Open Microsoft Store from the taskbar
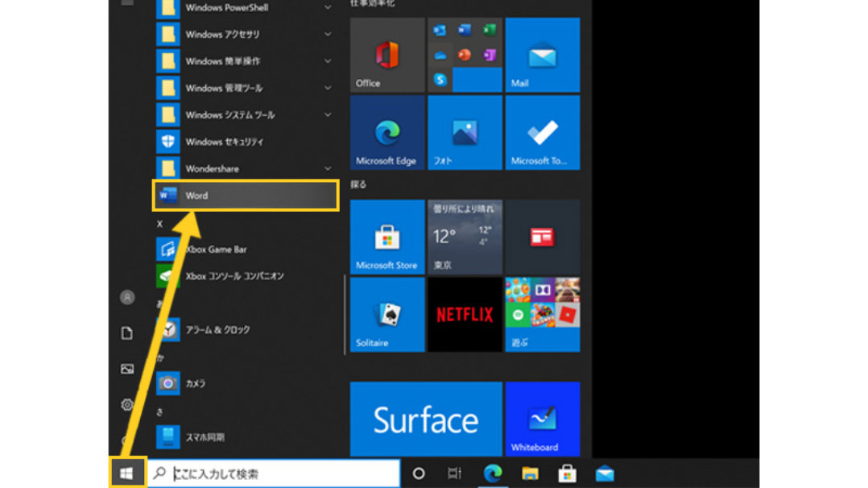The height and width of the screenshot is (488, 868). pyautogui.click(x=568, y=473)
